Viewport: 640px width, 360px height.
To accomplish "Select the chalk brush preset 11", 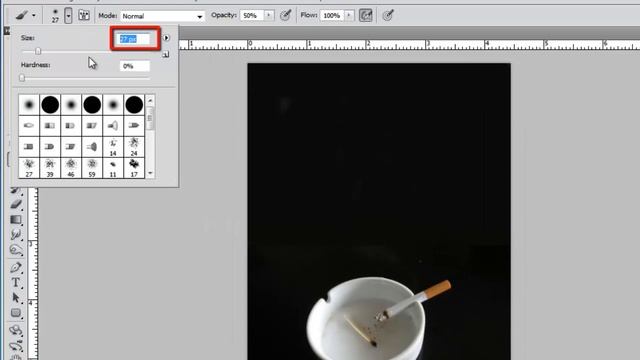I will (x=113, y=168).
